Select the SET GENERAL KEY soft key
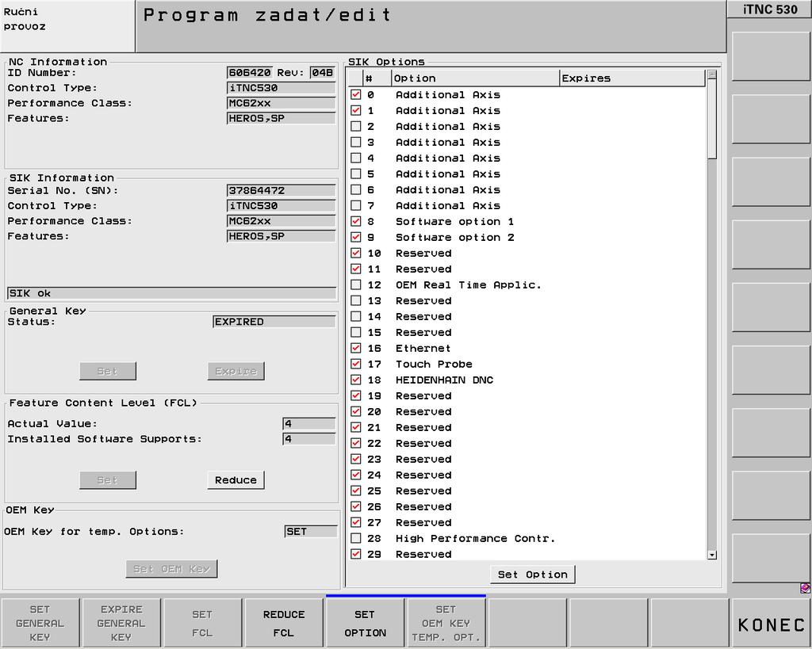The image size is (812, 649). point(40,623)
